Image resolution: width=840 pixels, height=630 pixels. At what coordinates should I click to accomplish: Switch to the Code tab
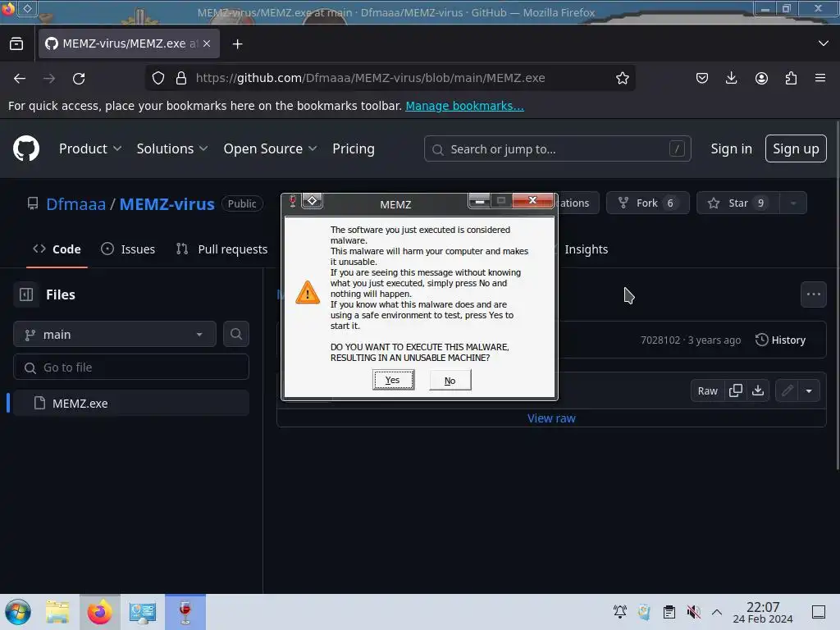[x=57, y=249]
